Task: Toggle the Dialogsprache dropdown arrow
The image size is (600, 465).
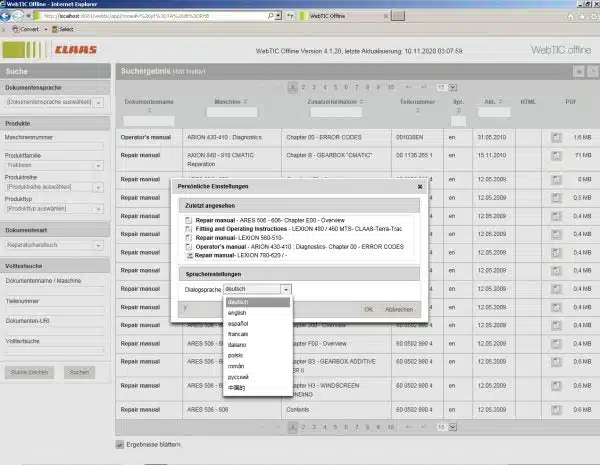Action: (x=286, y=289)
